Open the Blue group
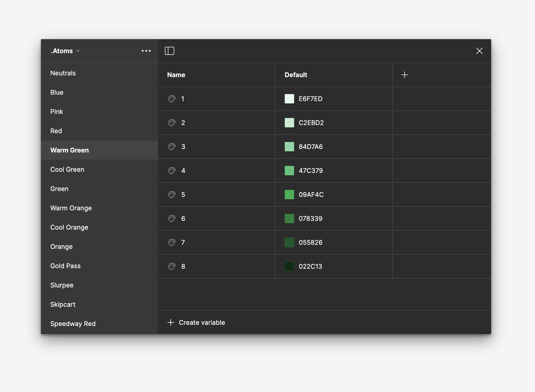 click(99, 92)
